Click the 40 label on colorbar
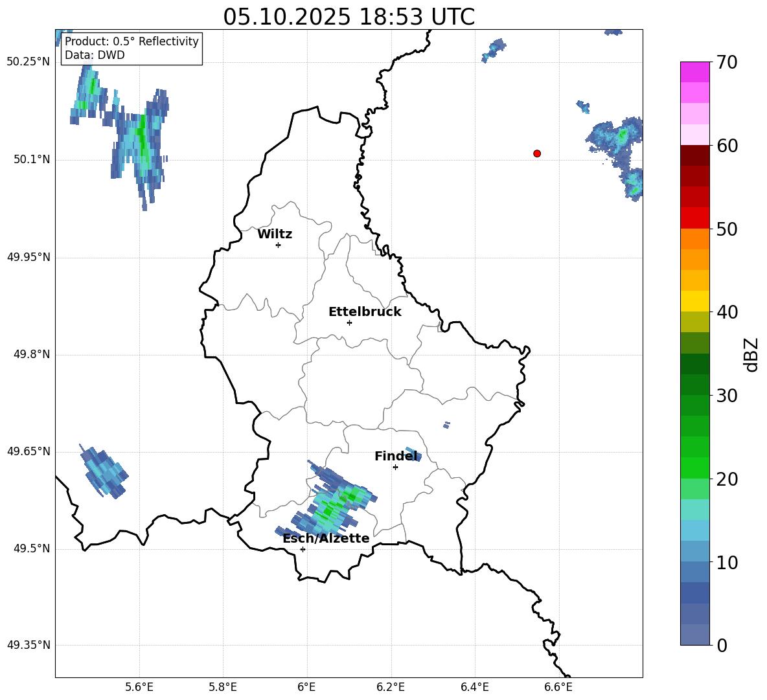The height and width of the screenshot is (700, 767). 727,312
